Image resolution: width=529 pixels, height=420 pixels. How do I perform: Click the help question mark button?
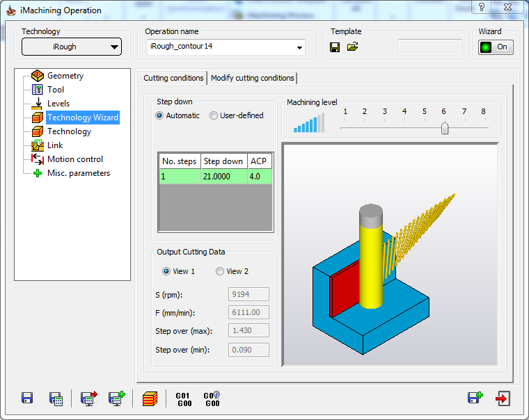click(x=482, y=7)
